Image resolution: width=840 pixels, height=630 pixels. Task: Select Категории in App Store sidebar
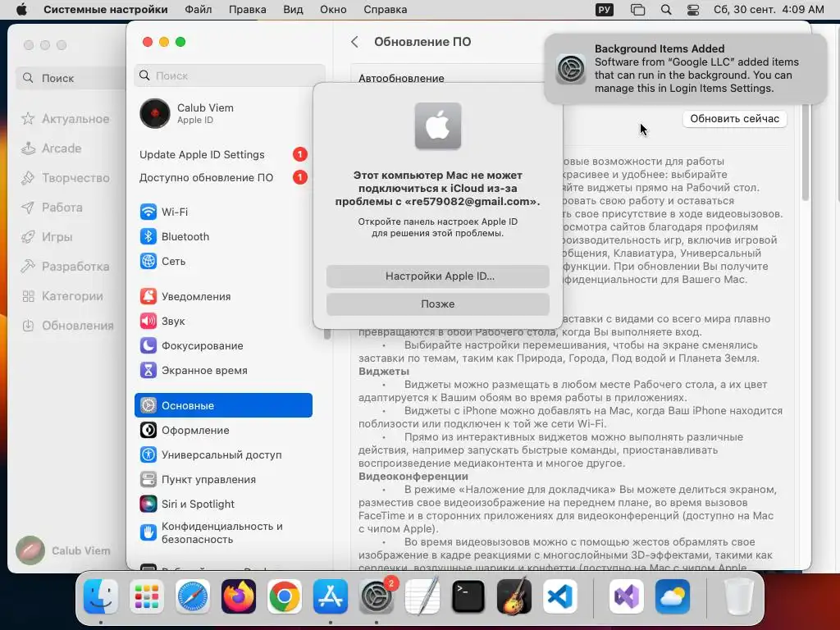(x=62, y=295)
